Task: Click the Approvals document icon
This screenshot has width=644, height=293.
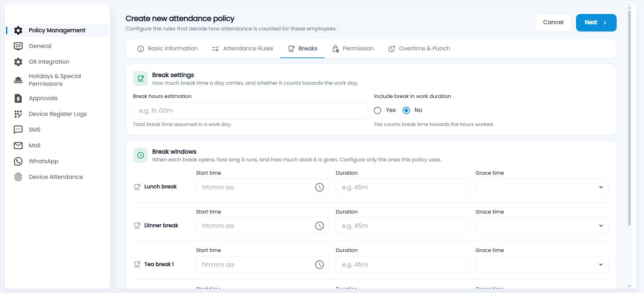Action: click(x=18, y=98)
